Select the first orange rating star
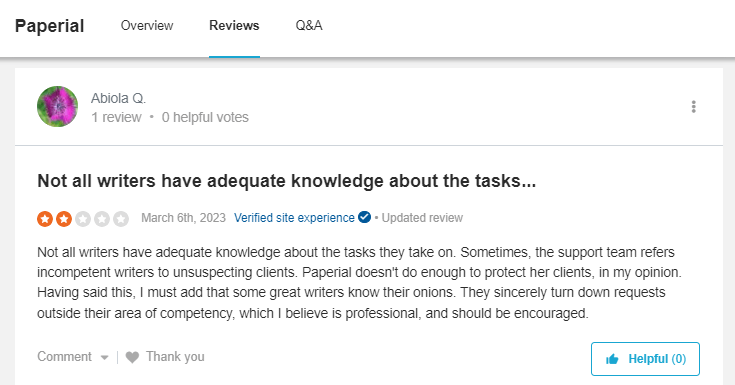The height and width of the screenshot is (385, 735). pyautogui.click(x=45, y=219)
